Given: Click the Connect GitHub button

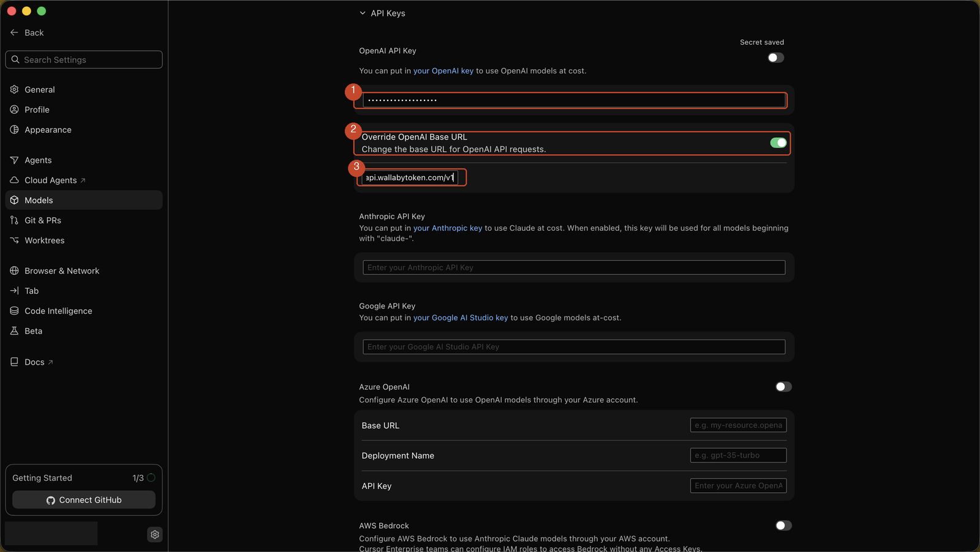Looking at the screenshot, I should coord(84,500).
